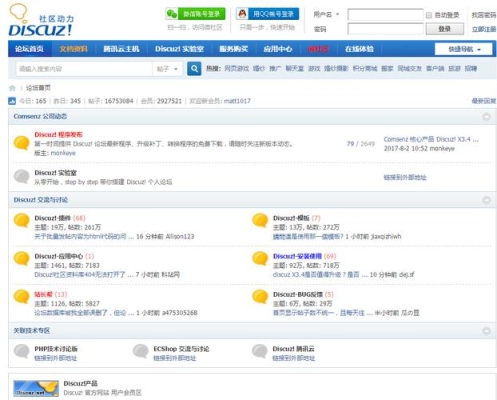Click the home icon in the breadcrumb
The height and width of the screenshot is (400, 497).
coord(12,88)
